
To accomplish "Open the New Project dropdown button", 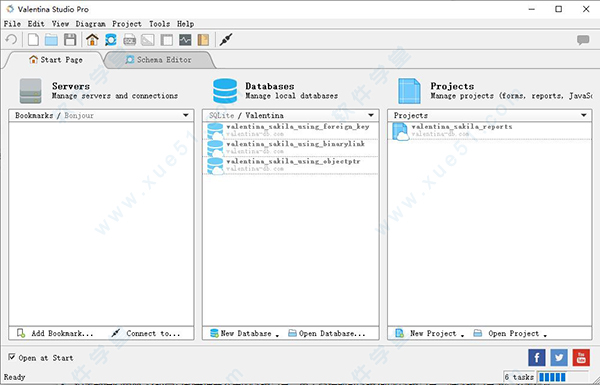I will click(x=429, y=333).
